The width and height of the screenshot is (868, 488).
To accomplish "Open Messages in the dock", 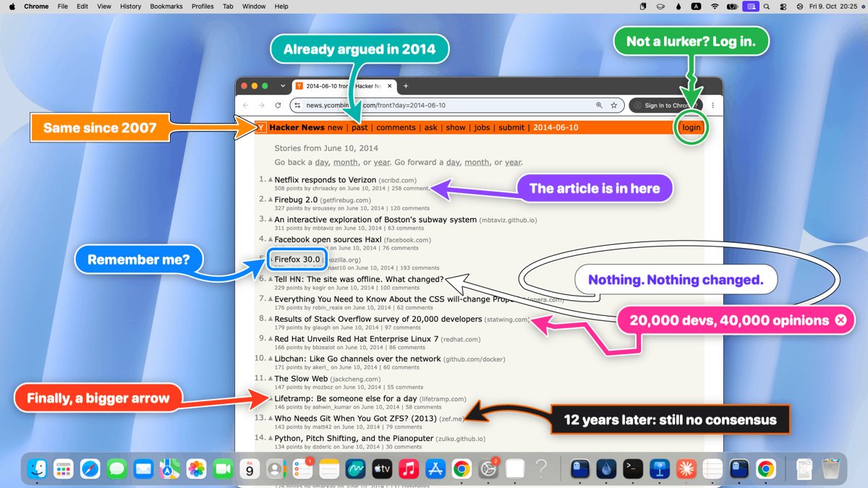I will pos(117,469).
